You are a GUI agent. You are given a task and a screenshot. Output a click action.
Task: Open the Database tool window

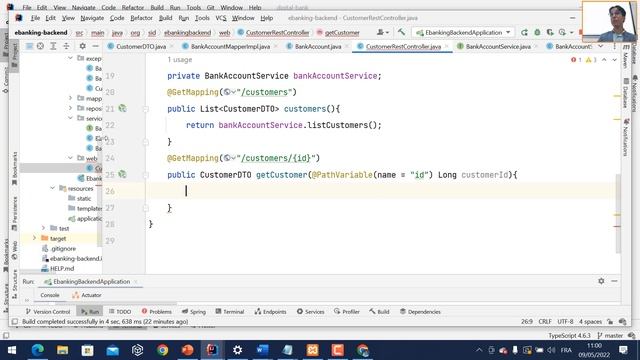point(626,93)
